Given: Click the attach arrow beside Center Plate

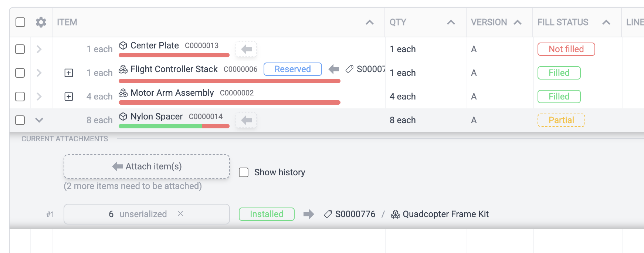Looking at the screenshot, I should [x=246, y=49].
